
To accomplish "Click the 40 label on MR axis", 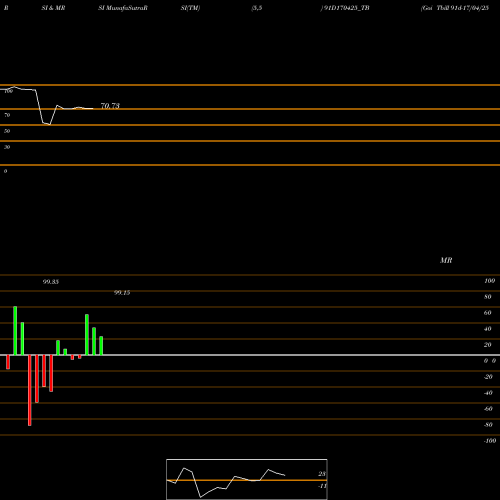I will pyautogui.click(x=488, y=329).
